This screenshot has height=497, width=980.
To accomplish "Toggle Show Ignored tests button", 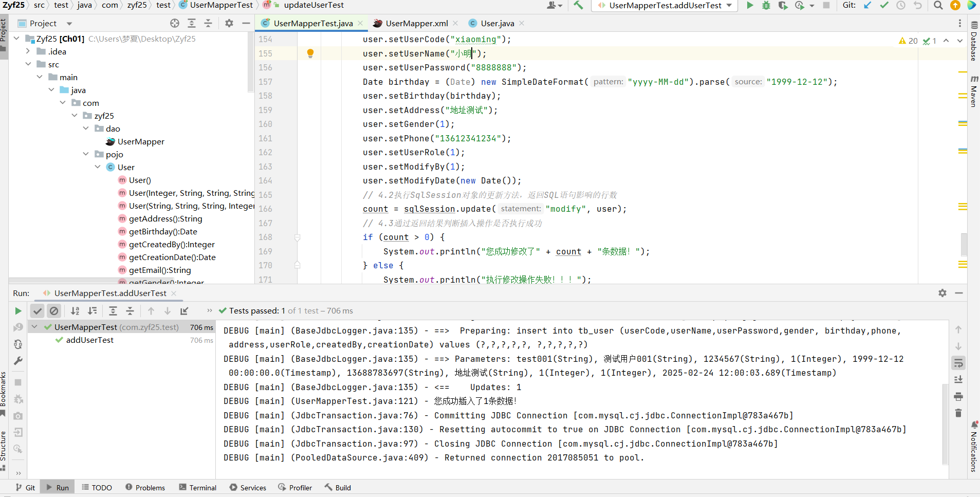I will pos(54,310).
